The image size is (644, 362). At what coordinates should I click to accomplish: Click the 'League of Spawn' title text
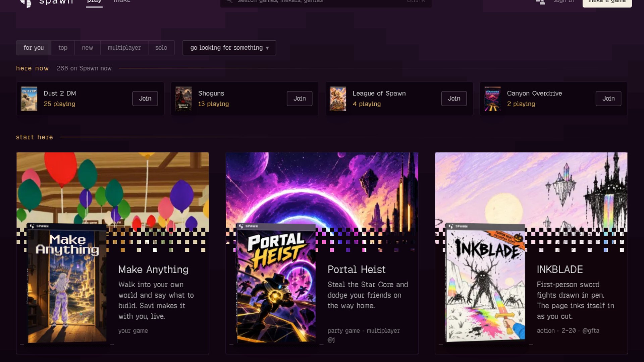[x=379, y=93]
